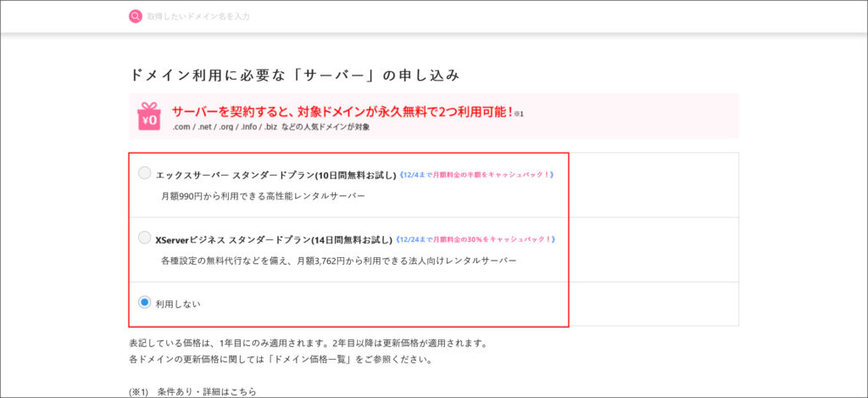Click the 12/24 30%キャッシュバック campaign text
The width and height of the screenshot is (868, 398).
pos(476,239)
